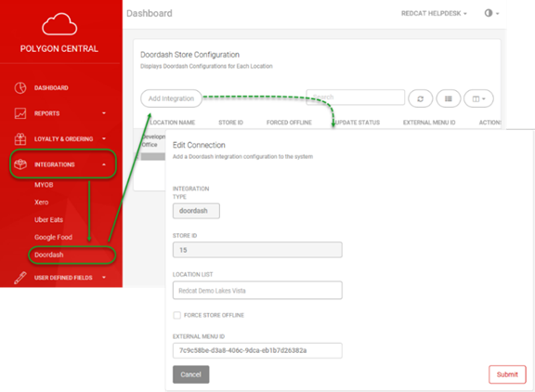
Task: Toggle the list view button
Action: pyautogui.click(x=449, y=98)
